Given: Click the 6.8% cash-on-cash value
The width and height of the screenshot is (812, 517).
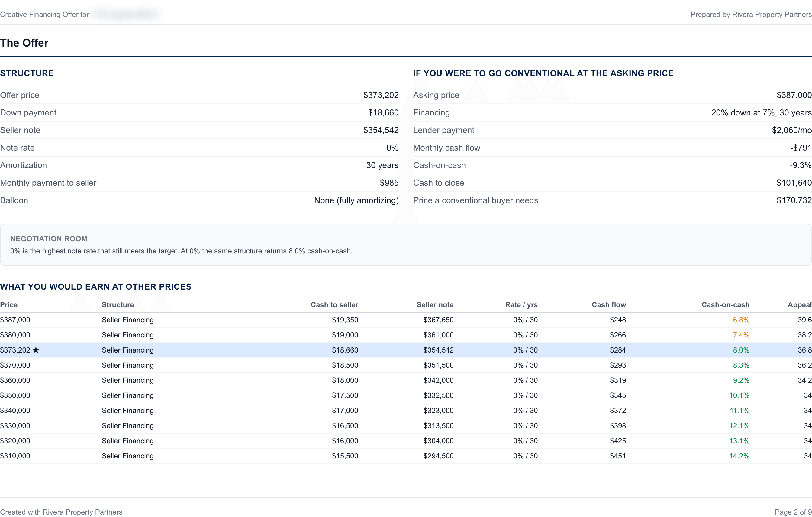Looking at the screenshot, I should point(741,320).
